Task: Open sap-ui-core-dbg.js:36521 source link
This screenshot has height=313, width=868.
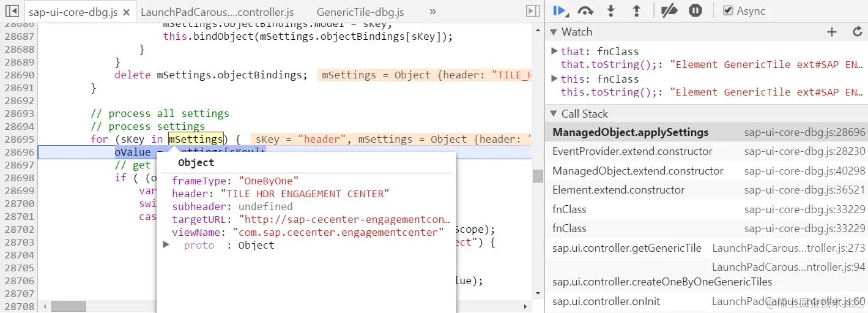Action: click(804, 190)
